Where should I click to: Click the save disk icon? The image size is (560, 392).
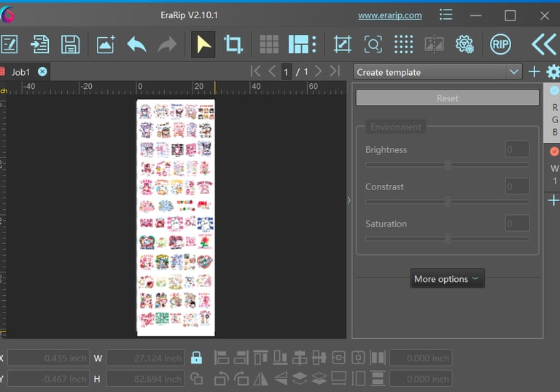[70, 44]
